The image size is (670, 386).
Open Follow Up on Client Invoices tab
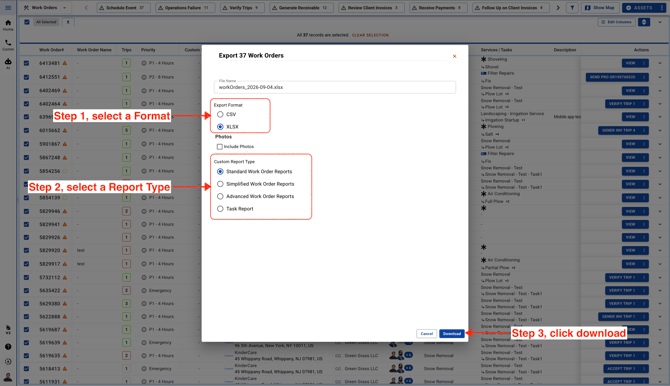point(511,8)
